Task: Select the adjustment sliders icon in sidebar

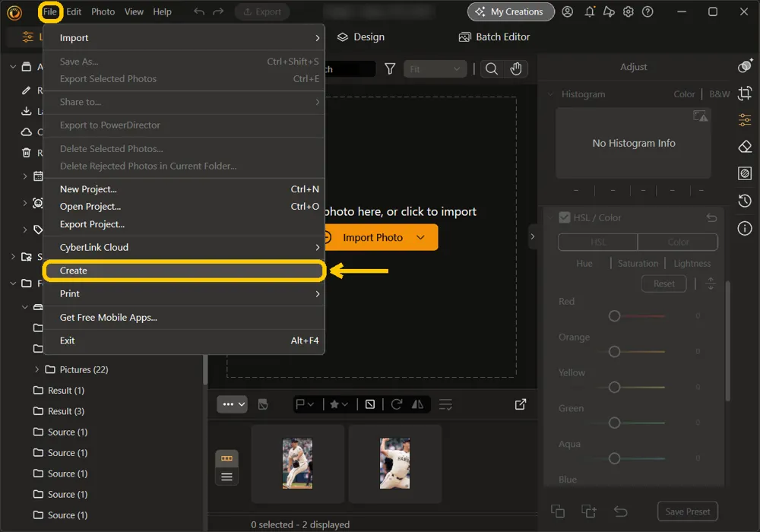Action: 745,119
